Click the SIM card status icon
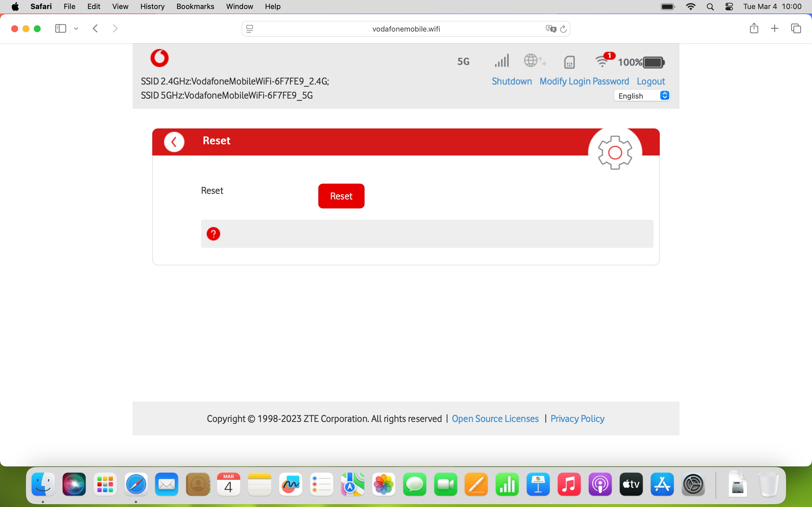This screenshot has height=507, width=812. point(570,62)
